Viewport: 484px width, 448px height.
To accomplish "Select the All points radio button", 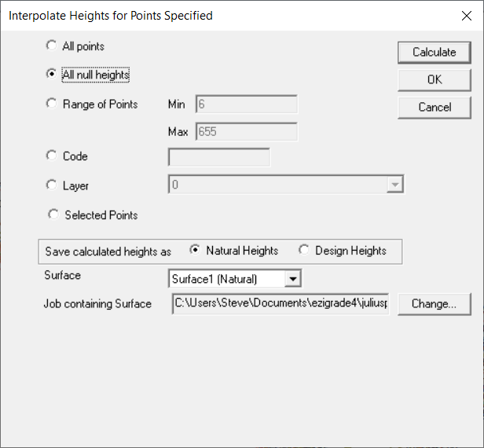I will (53, 46).
